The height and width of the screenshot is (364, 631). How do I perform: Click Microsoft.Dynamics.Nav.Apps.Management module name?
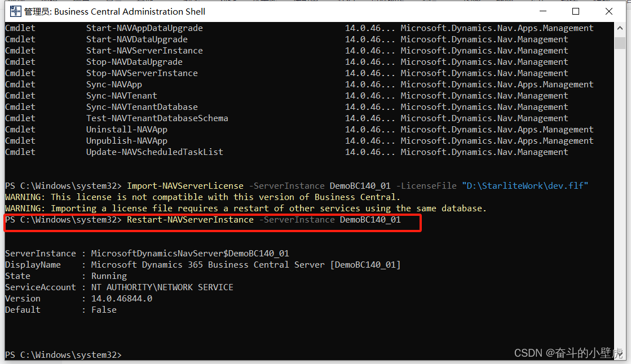tap(496, 28)
